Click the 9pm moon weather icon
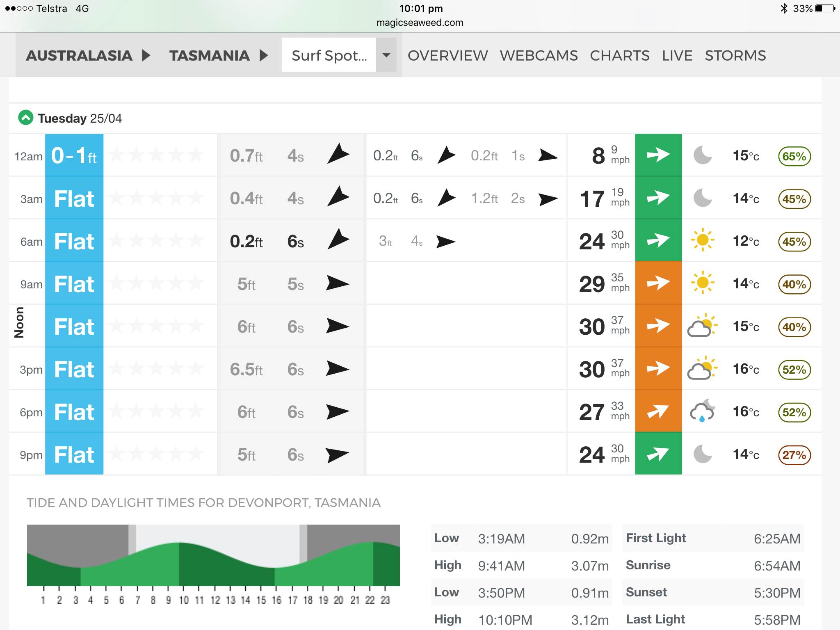840x630 pixels. click(x=702, y=454)
